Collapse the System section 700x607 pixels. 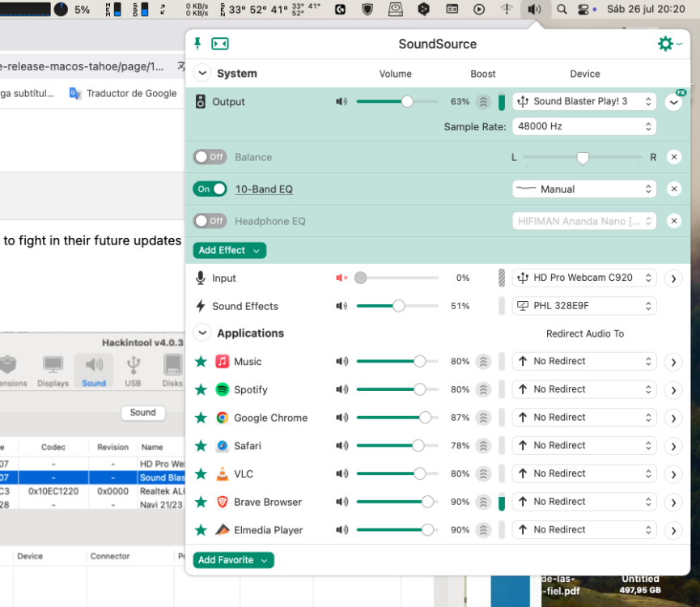click(x=202, y=73)
